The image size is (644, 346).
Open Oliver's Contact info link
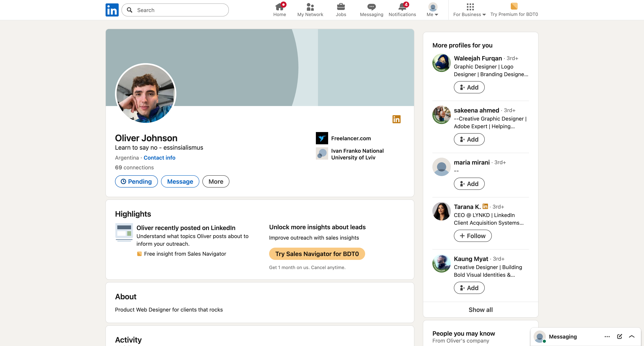[x=159, y=158]
